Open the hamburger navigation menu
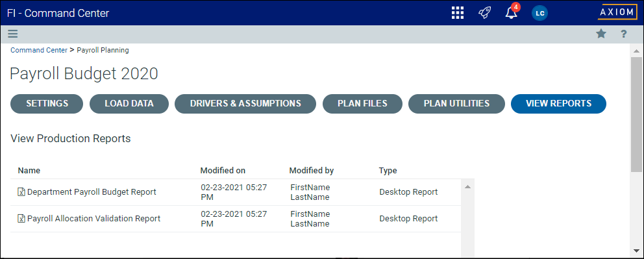This screenshot has height=259, width=644. 13,34
